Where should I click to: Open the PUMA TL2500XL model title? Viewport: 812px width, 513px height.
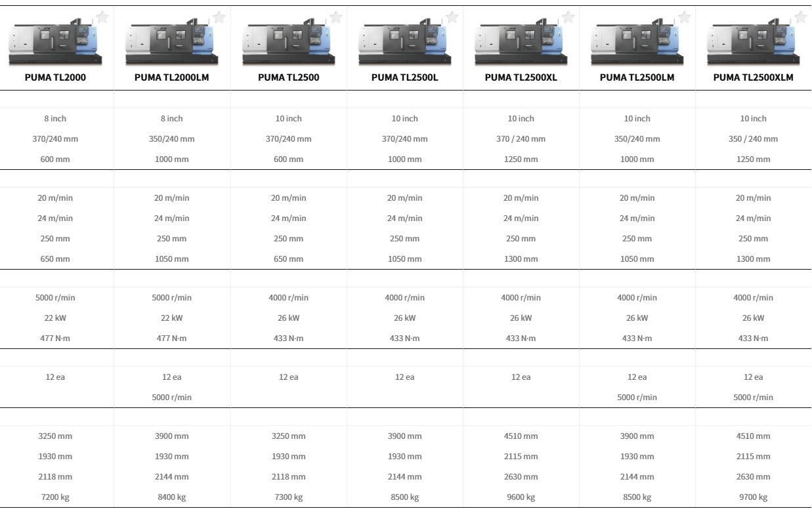click(521, 77)
